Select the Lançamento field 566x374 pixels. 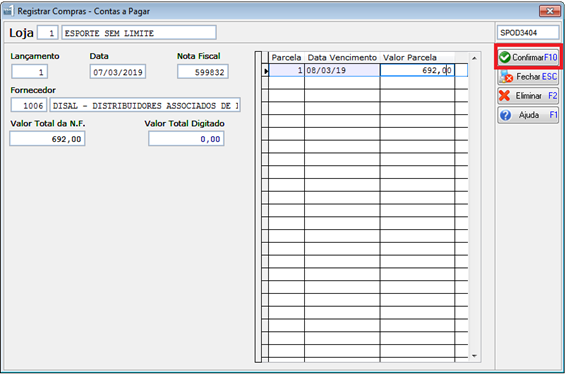coord(30,72)
